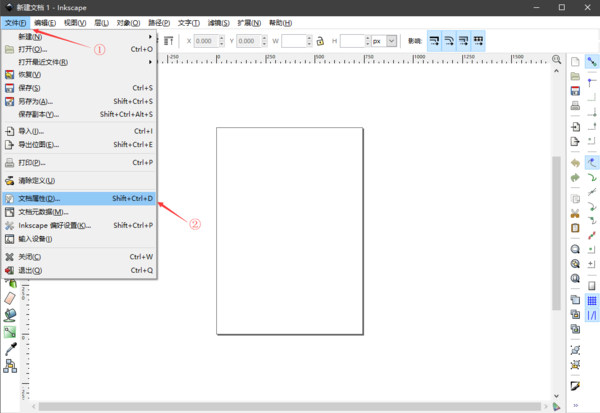Click the Zoom to fit page icon
Image resolution: width=600 pixels, height=413 pixels.
575,278
